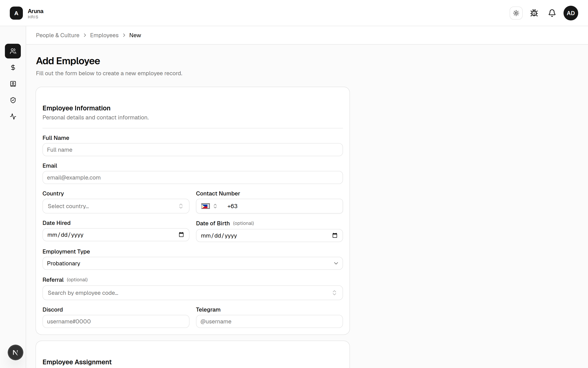Open the Select country dropdown
Image resolution: width=588 pixels, height=368 pixels.
click(116, 206)
